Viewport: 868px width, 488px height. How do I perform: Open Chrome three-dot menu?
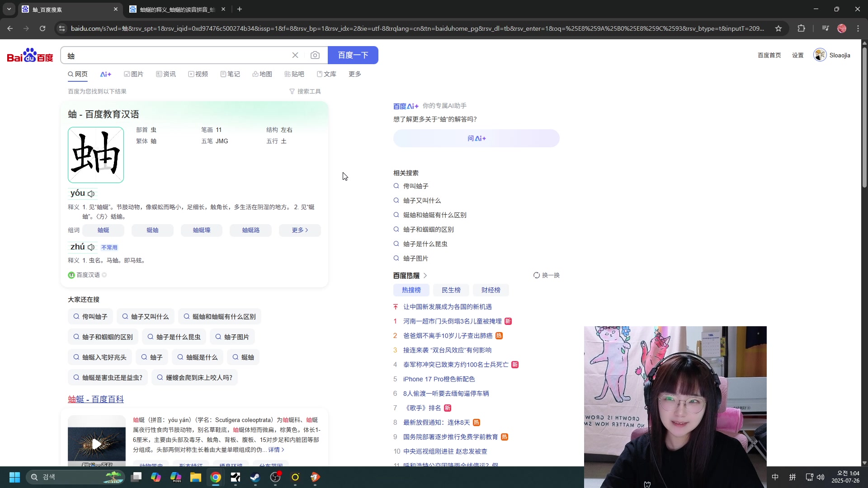pos(858,28)
